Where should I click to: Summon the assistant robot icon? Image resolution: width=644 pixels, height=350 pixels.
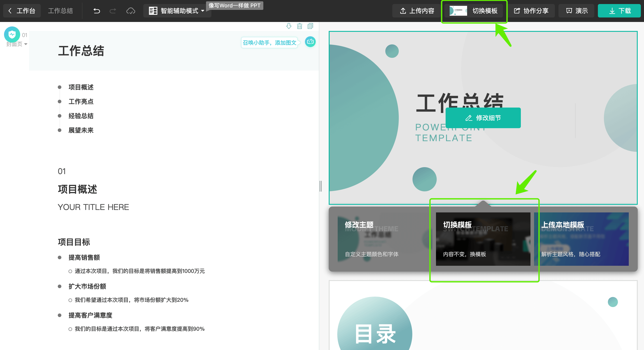310,42
